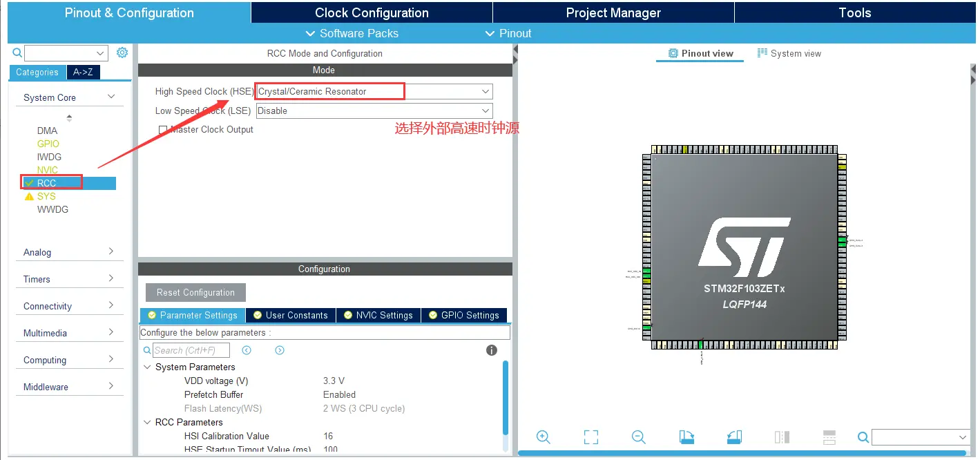980x460 pixels.
Task: Click the Prefetch Buffer value Enabled
Action: click(339, 394)
